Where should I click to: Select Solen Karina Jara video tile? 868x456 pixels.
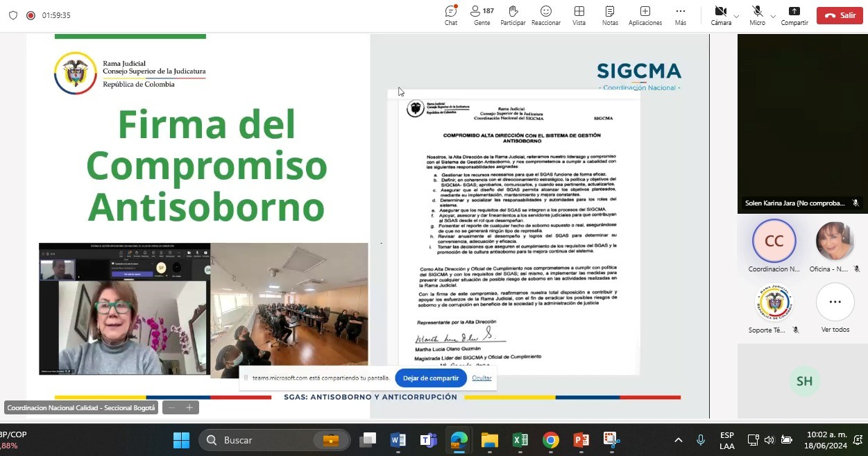click(x=802, y=124)
